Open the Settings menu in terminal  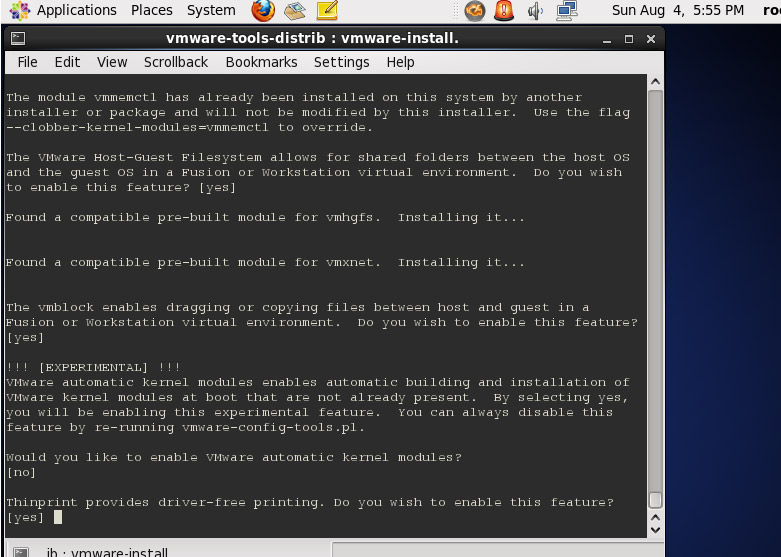point(342,62)
